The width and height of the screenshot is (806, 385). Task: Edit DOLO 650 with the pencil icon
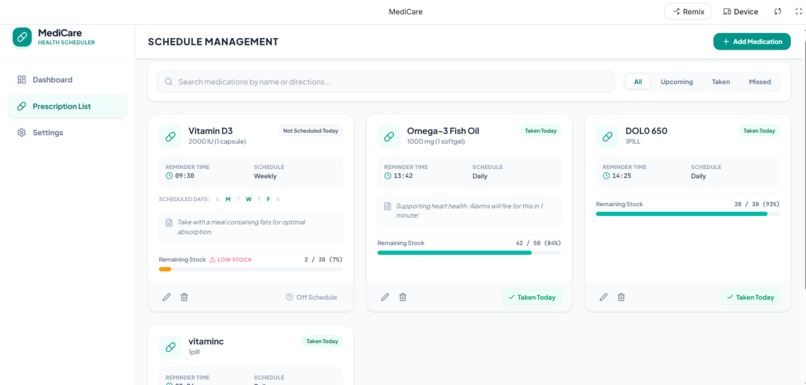(603, 297)
